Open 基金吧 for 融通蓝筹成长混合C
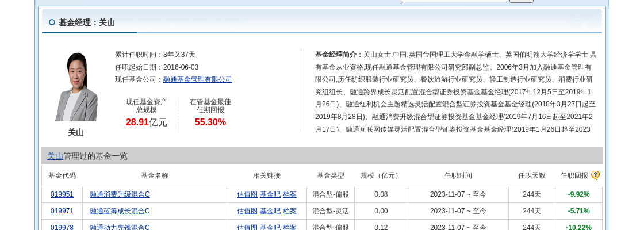 coord(270,211)
